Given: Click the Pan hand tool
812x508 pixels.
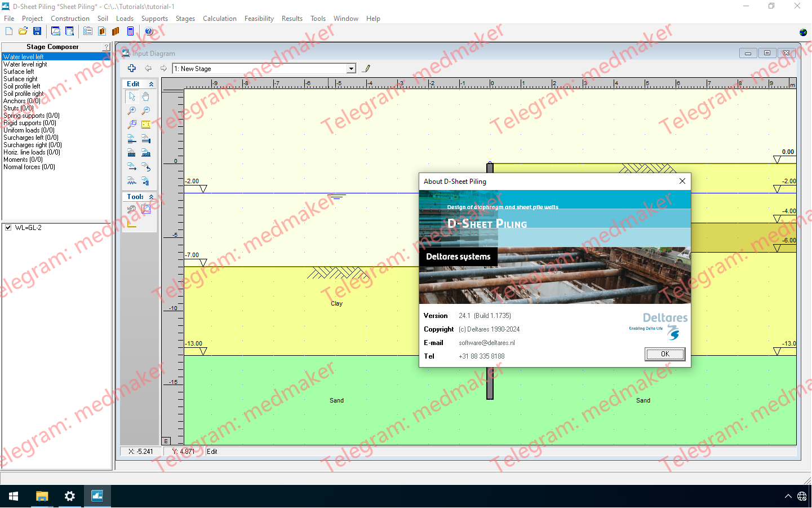Looking at the screenshot, I should click(x=146, y=96).
